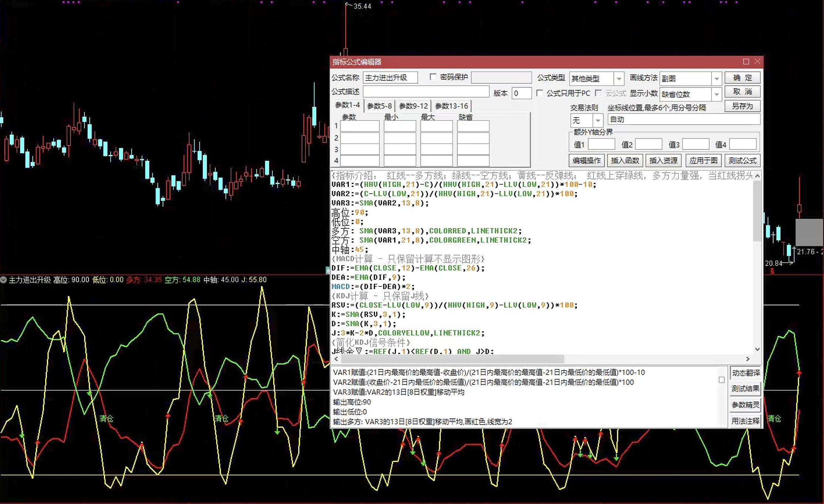Screen dimensions: 824x504
Task: Click the 值2 Y-axis boundary field
Action: (649, 144)
